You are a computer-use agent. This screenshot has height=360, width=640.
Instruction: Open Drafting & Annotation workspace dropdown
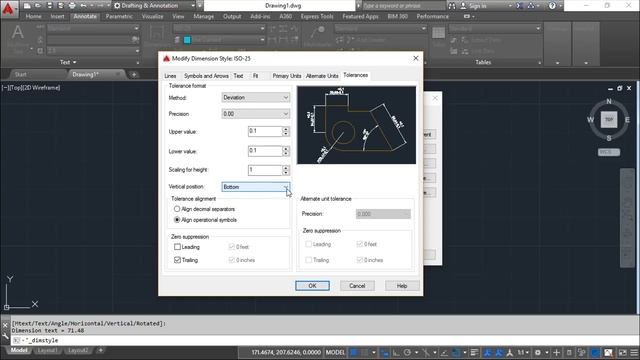154,6
